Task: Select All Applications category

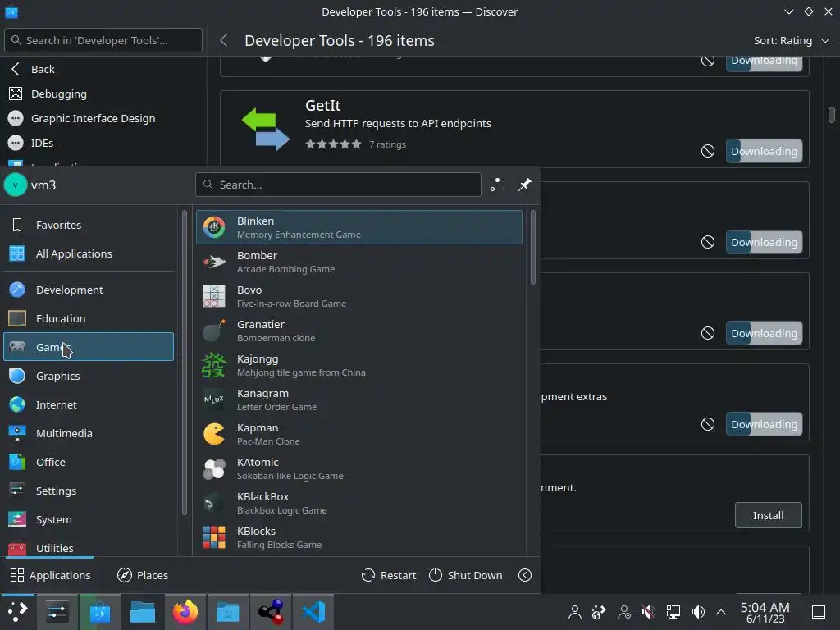Action: point(89,254)
